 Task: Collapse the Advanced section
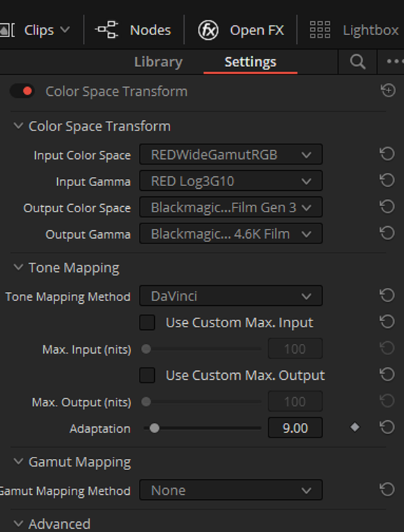coord(19,523)
